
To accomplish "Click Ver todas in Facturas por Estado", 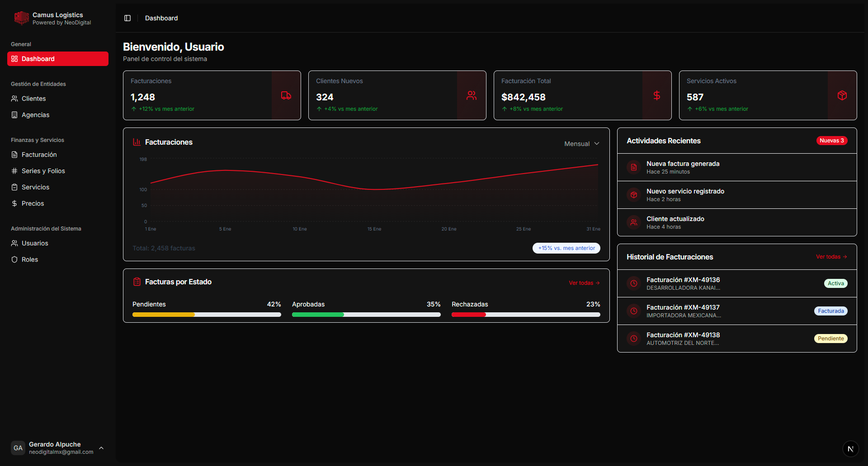I will click(x=584, y=283).
